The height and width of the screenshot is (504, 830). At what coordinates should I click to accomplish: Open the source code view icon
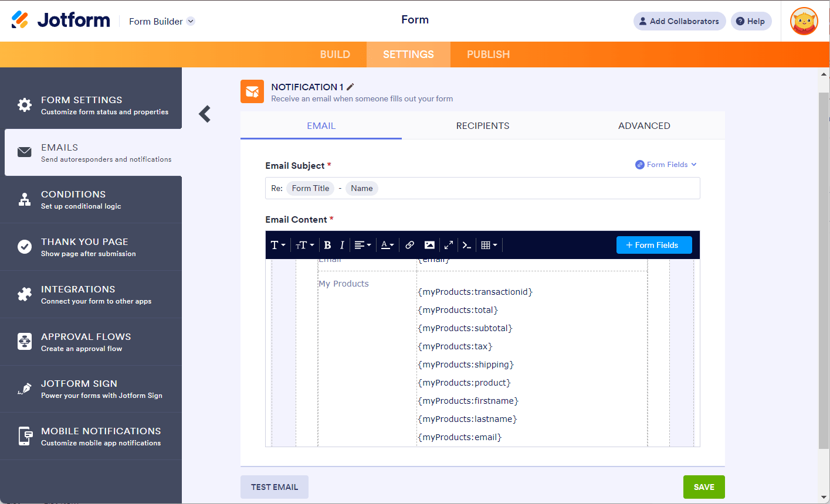[x=466, y=245]
